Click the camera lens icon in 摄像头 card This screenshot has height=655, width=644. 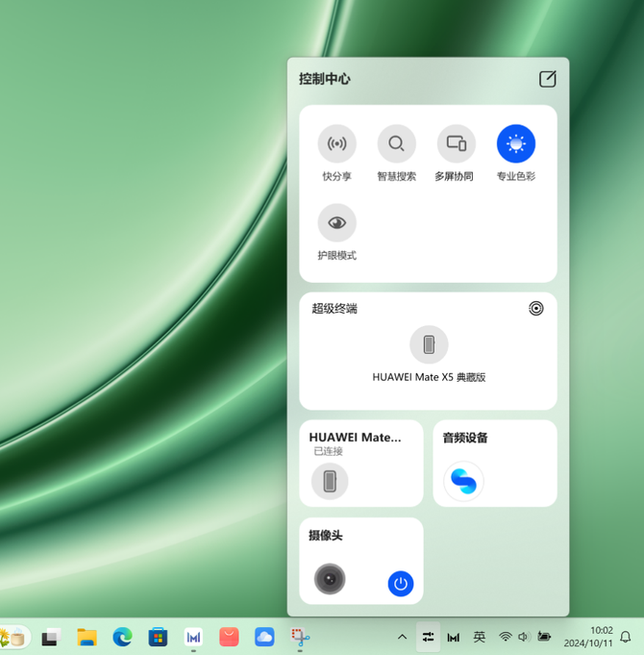(330, 579)
